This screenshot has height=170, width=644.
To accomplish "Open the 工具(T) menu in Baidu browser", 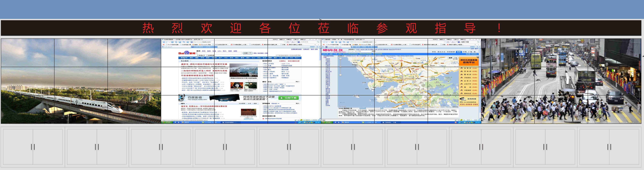I will (296, 40).
